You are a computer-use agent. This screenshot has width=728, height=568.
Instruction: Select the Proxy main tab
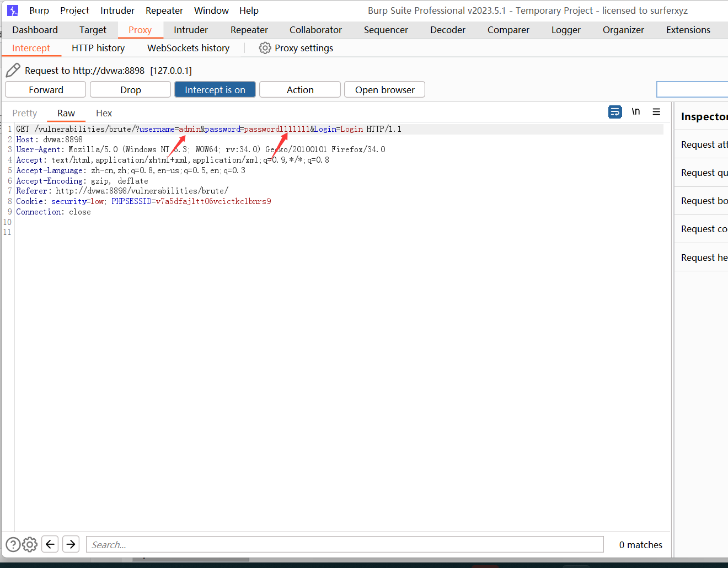click(140, 30)
